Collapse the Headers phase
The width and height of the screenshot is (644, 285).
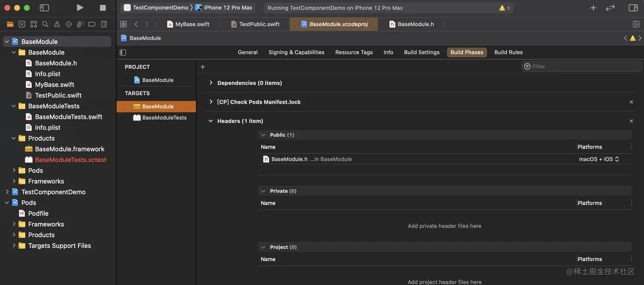tap(210, 121)
